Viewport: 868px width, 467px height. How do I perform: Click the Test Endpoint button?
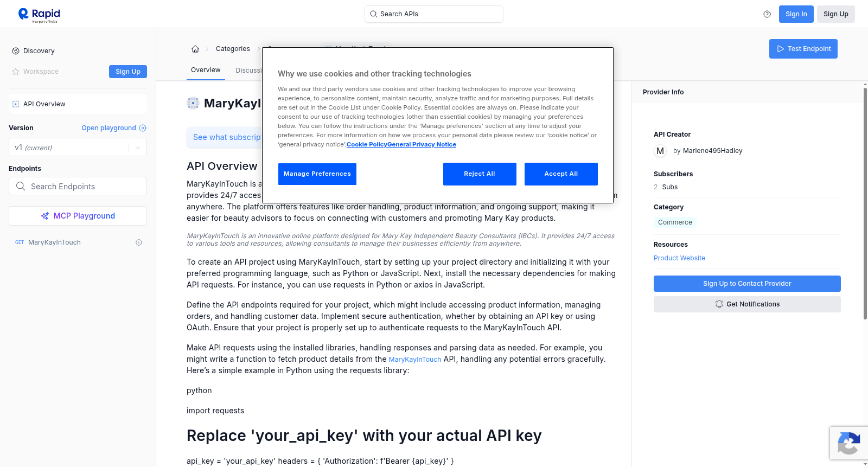pos(803,49)
